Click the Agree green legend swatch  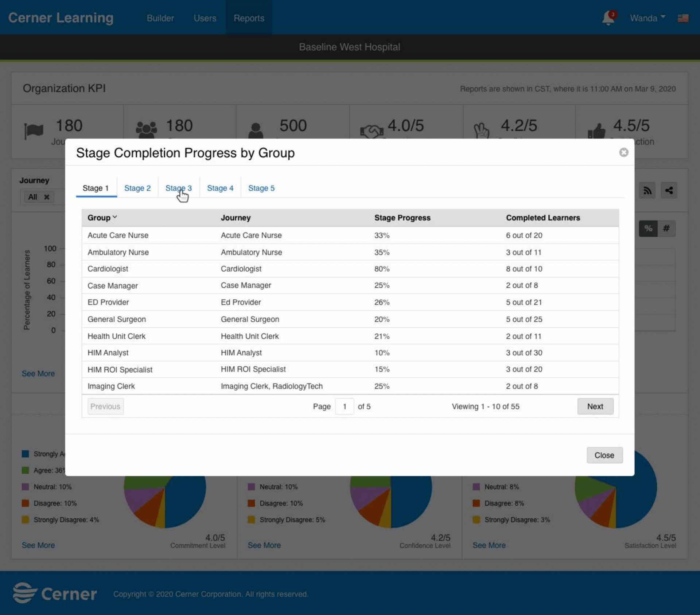click(25, 470)
